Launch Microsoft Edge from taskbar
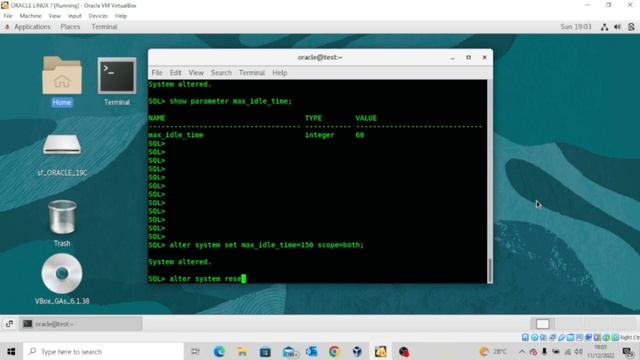640x360 pixels. coord(219,351)
